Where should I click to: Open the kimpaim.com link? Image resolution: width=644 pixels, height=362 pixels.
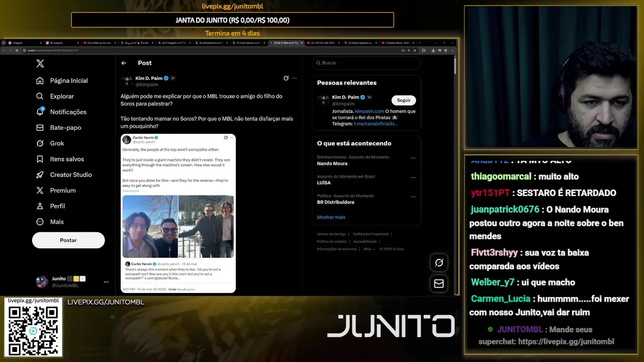(369, 111)
